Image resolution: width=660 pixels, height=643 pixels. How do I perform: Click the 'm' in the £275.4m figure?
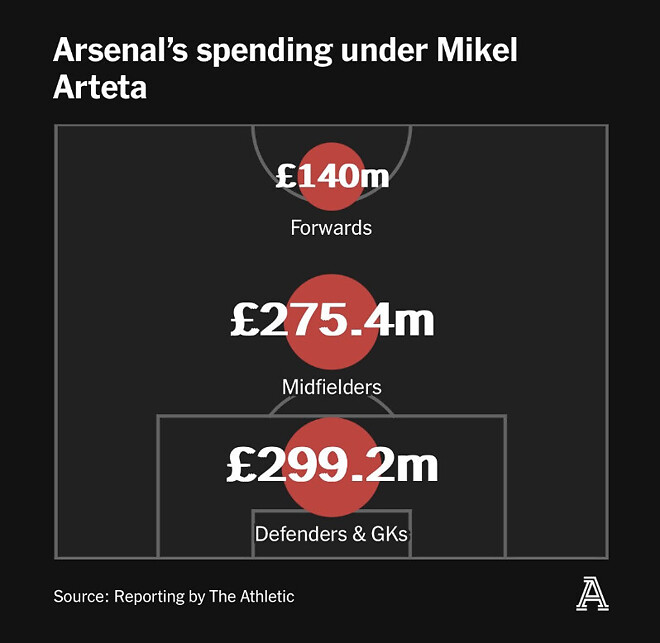[414, 321]
